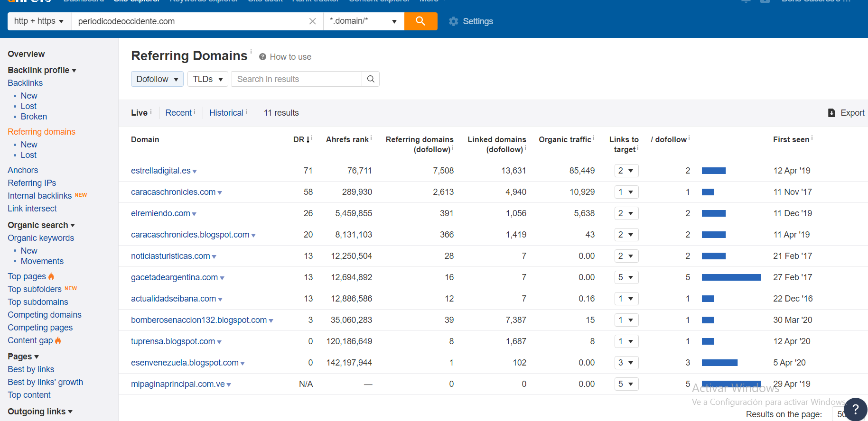Click the flame icon next to Top pages
This screenshot has width=868, height=421.
click(51, 276)
